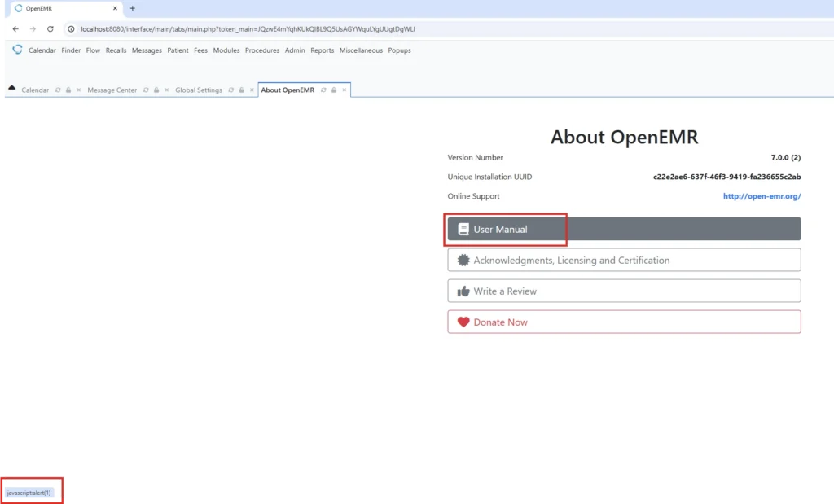Screen dimensions: 834x504
Task: Open the Messages menu
Action: pos(147,50)
